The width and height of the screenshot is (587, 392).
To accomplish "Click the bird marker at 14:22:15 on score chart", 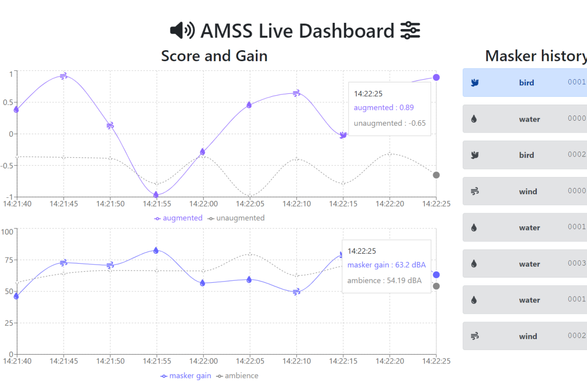I will (x=342, y=135).
